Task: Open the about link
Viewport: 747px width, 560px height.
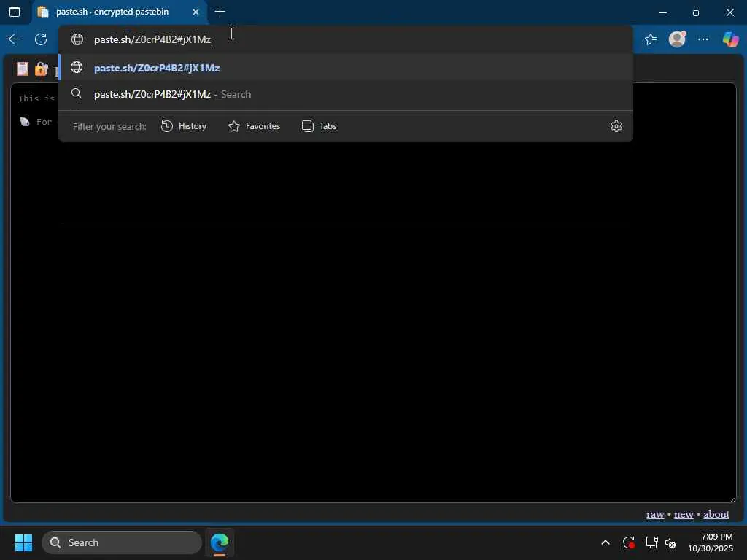Action: [x=716, y=514]
